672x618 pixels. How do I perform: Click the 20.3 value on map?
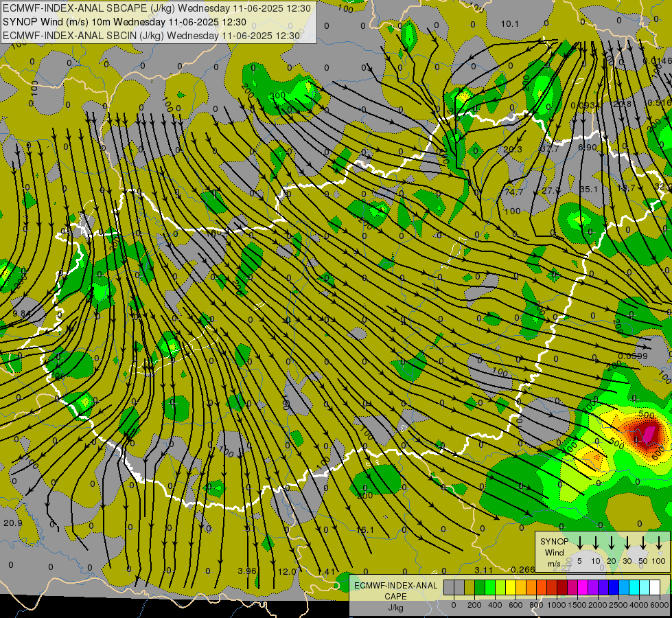point(513,149)
